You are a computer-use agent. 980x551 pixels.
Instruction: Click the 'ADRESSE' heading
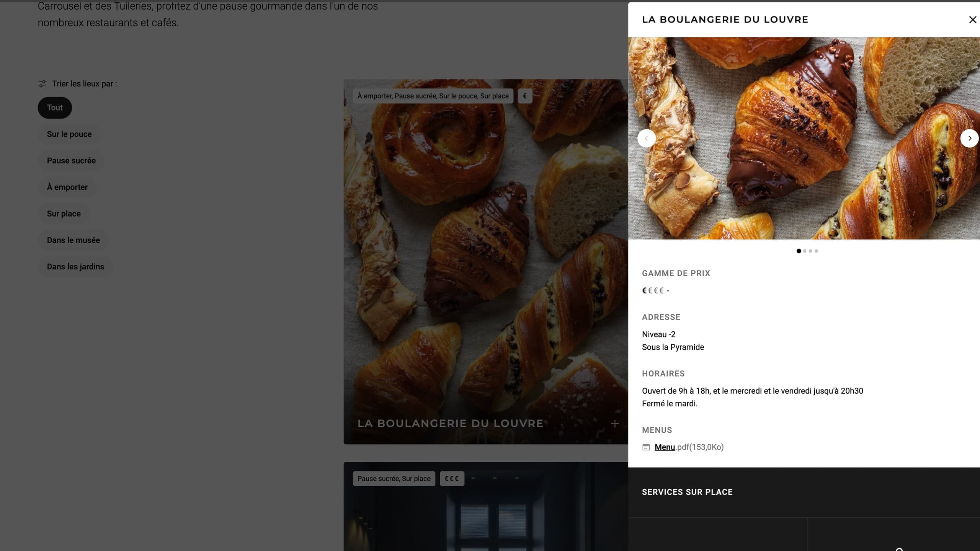pos(661,317)
